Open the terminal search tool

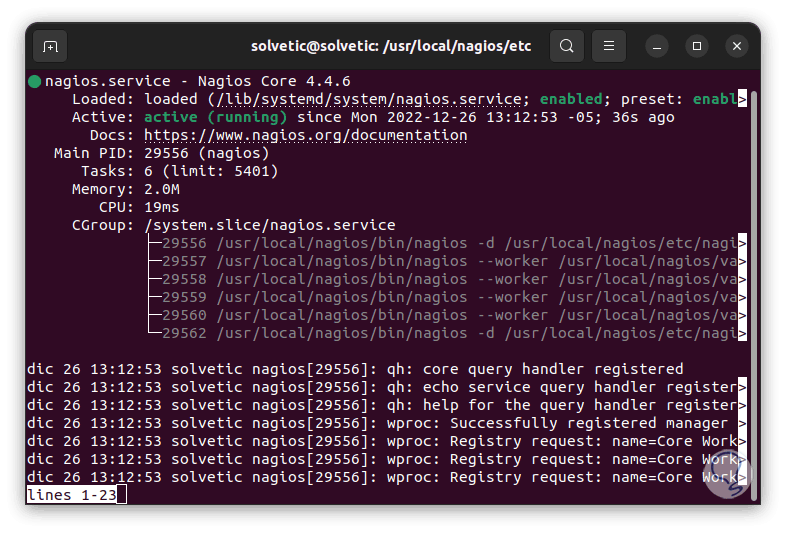pyautogui.click(x=566, y=46)
